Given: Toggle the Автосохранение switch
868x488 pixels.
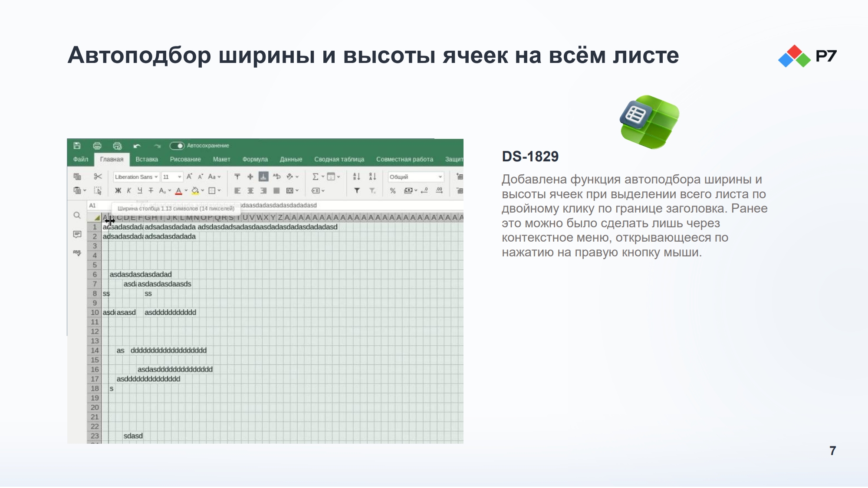Looking at the screenshot, I should click(177, 146).
